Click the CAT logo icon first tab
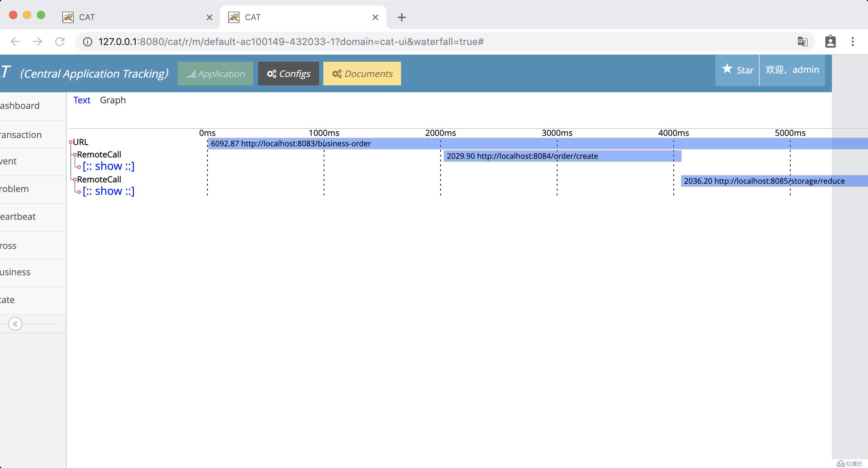 (69, 17)
